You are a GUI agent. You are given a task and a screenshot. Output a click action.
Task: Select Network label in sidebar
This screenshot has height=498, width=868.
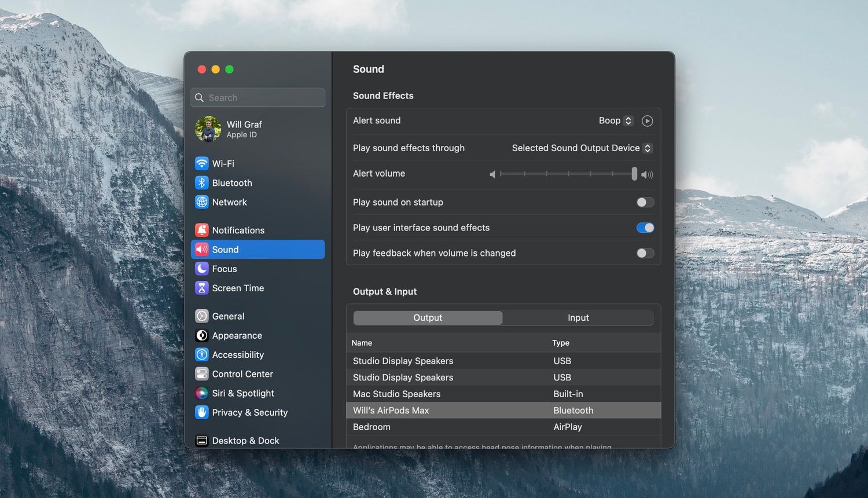click(x=229, y=202)
